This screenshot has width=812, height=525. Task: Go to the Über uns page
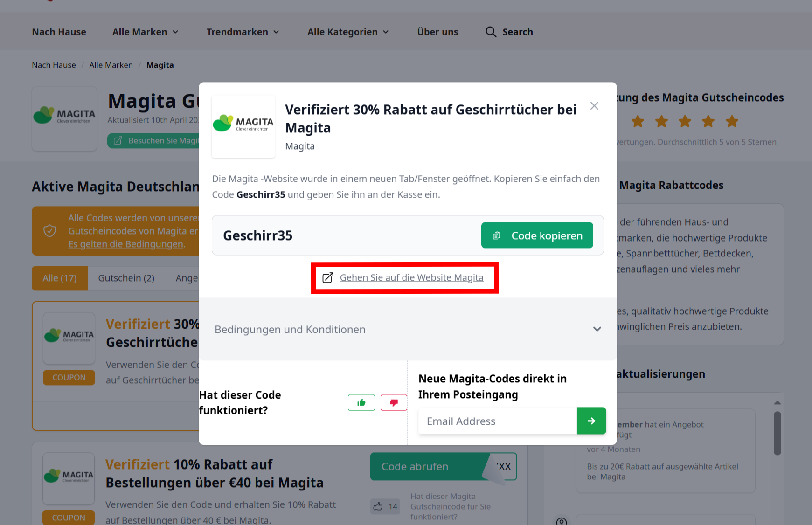coord(437,32)
